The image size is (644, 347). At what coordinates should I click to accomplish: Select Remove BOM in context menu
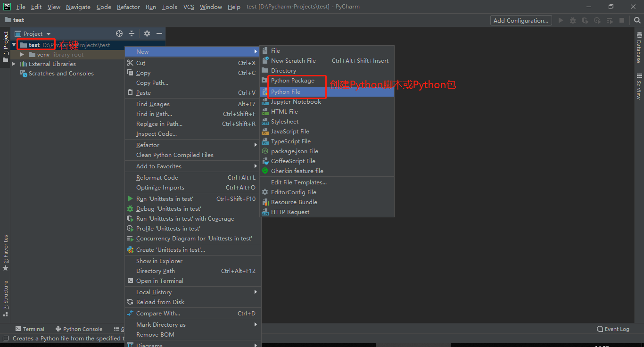point(193,335)
